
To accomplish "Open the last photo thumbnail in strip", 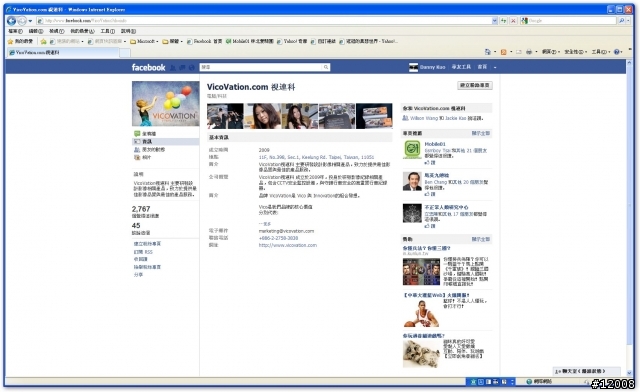I will pyautogui.click(x=374, y=116).
